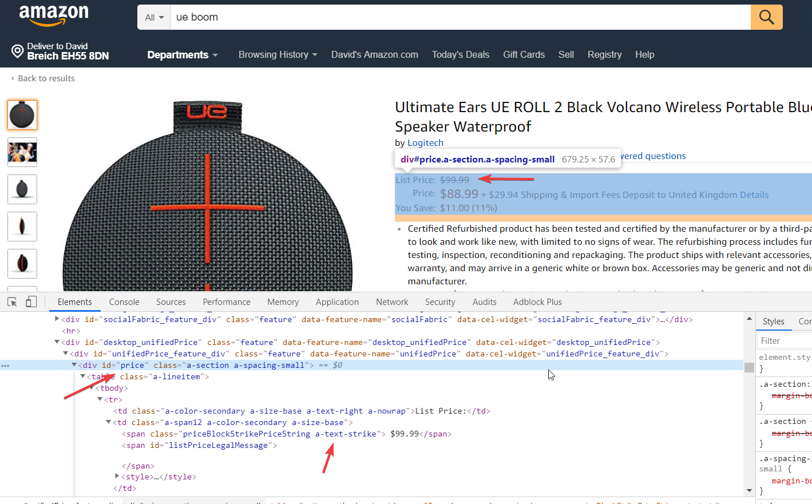Select the listPriceLegalMessage span row
Image resolution: width=812 pixels, height=504 pixels.
click(199, 445)
